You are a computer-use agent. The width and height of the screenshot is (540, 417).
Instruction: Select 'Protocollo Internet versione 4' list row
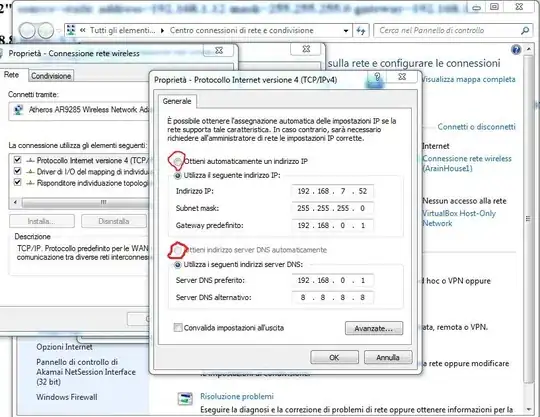(x=81, y=160)
